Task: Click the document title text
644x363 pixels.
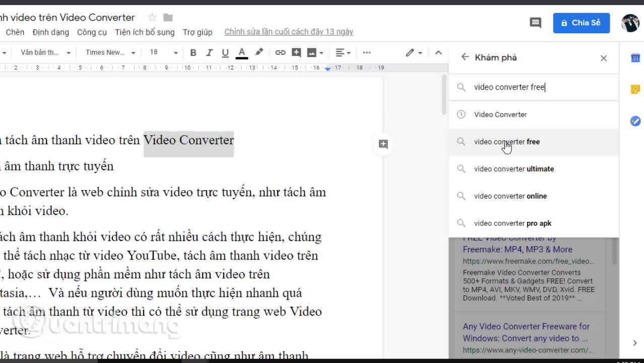Action: [x=68, y=18]
